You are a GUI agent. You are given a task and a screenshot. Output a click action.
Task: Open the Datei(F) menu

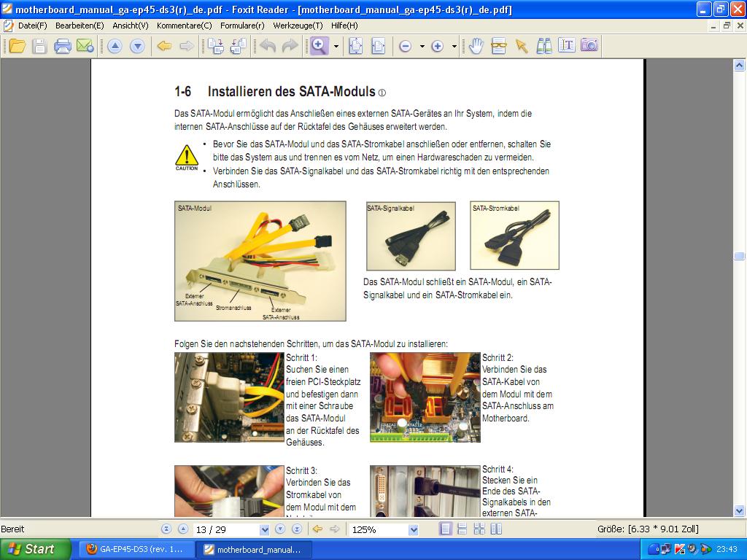point(32,26)
